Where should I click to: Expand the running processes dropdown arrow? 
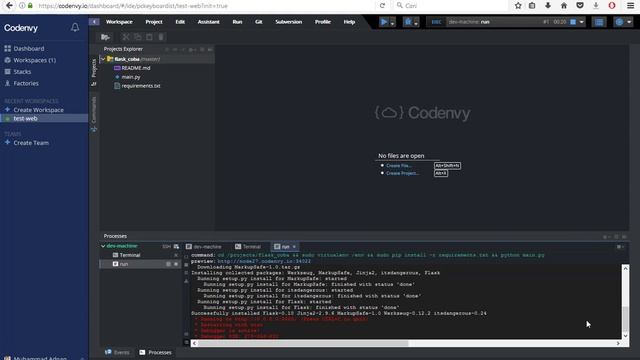click(582, 22)
